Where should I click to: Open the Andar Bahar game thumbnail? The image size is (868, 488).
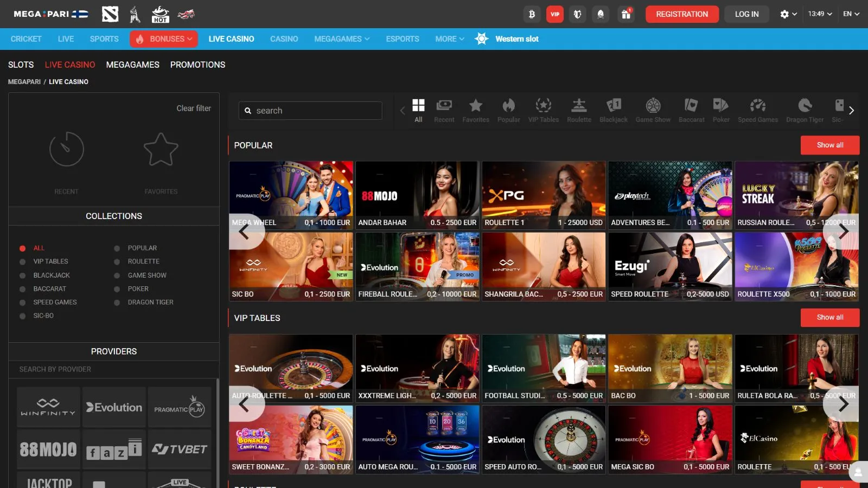pos(417,195)
